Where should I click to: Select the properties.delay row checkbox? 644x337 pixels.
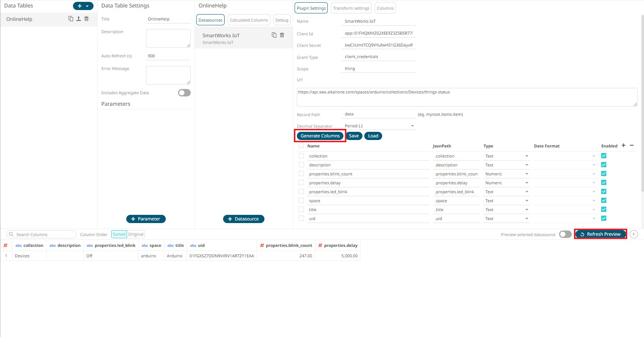[301, 182]
